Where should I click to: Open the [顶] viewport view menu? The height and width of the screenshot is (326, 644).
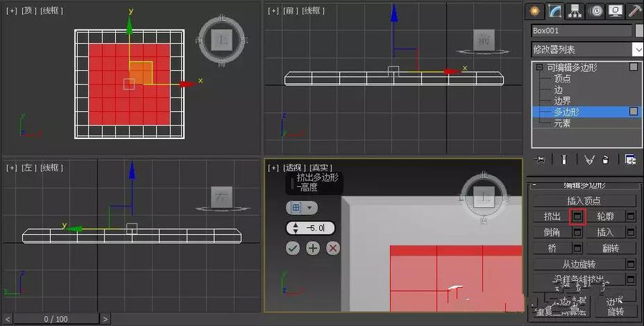pos(29,11)
